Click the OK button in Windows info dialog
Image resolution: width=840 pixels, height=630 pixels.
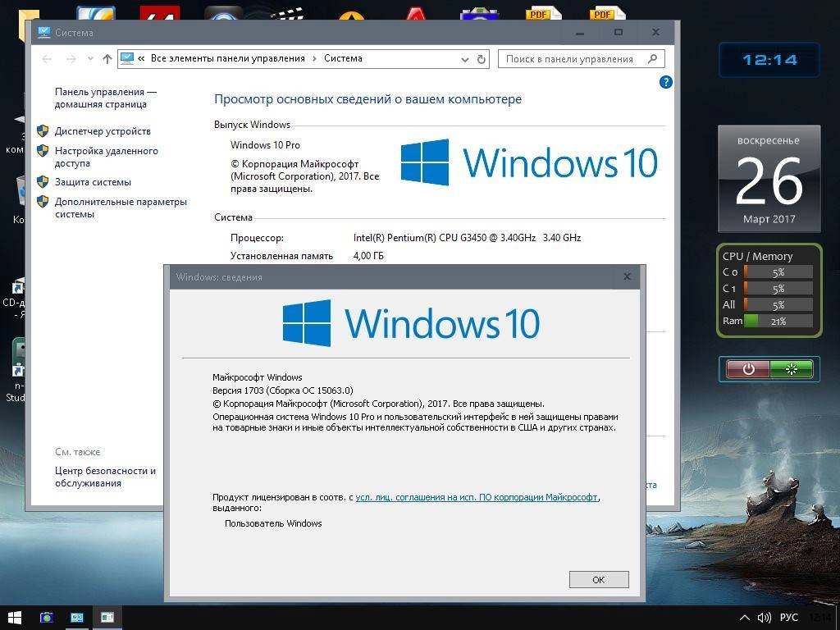coord(598,579)
